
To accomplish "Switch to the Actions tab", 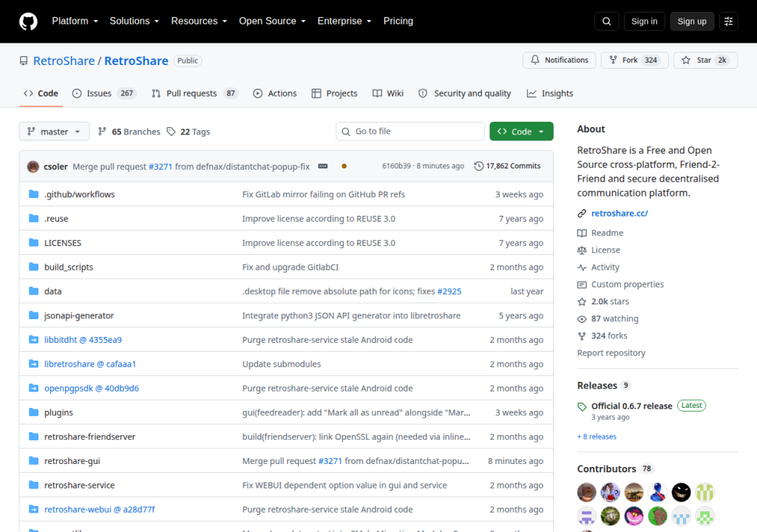I will coord(275,94).
